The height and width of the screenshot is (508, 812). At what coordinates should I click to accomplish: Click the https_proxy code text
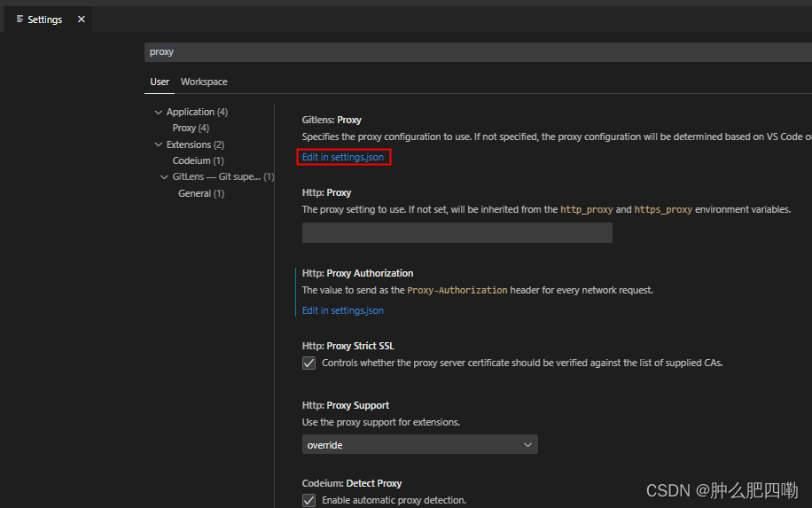pos(663,210)
